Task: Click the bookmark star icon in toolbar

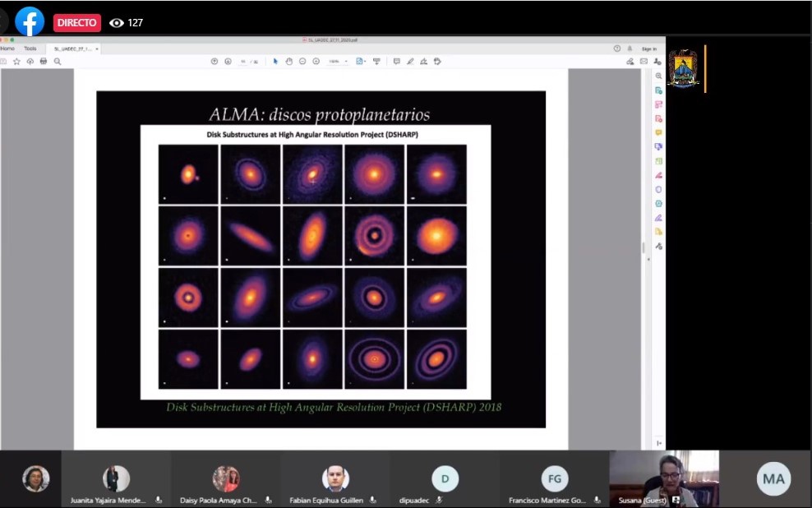Action: point(16,62)
